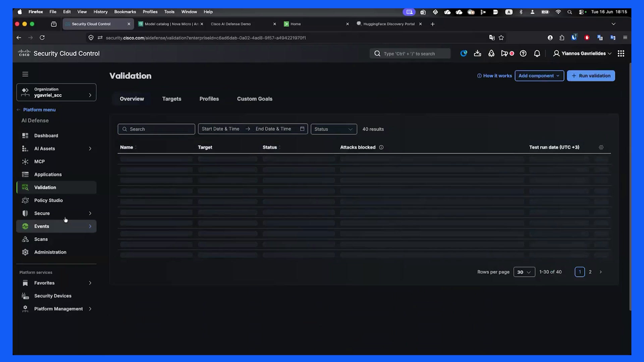This screenshot has height=362, width=644.
Task: Expand the AI Assets submenu
Action: [90, 148]
